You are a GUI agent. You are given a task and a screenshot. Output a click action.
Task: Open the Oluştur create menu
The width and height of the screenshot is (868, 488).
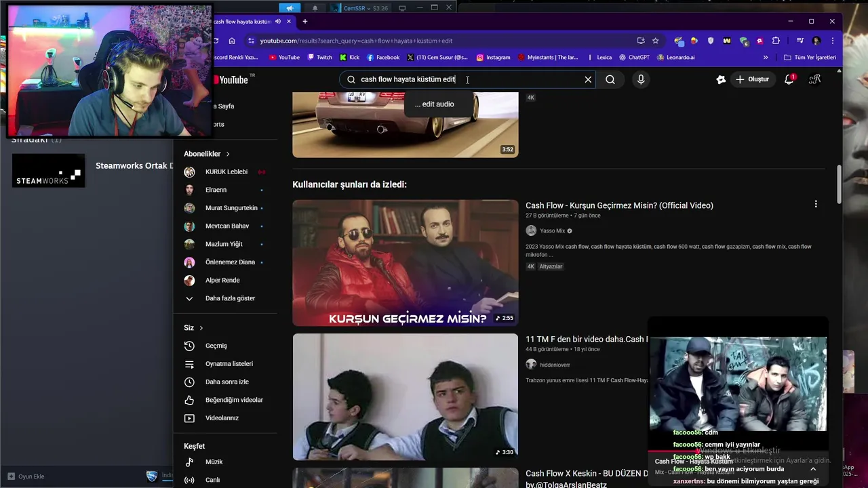[x=752, y=79]
